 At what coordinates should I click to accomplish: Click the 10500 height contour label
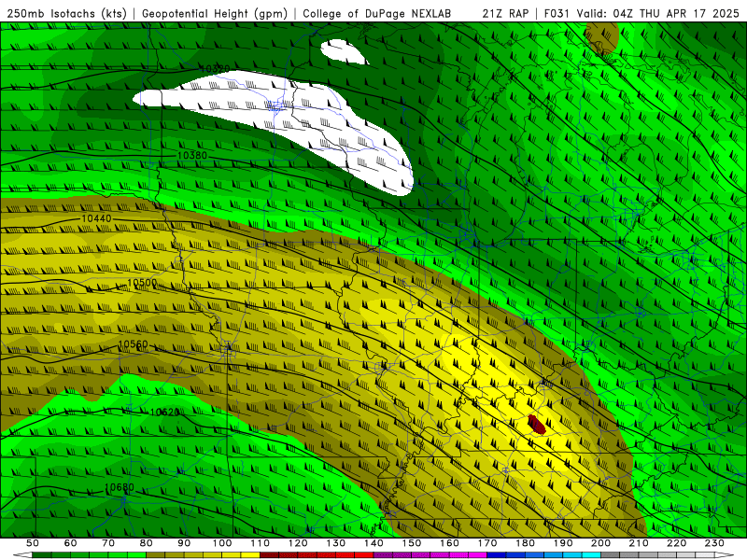[x=142, y=283]
